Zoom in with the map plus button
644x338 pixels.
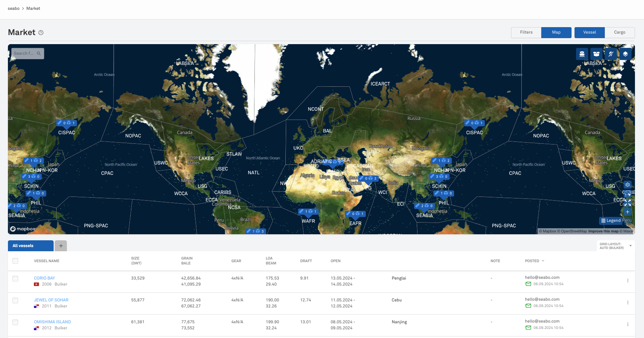coord(627,212)
